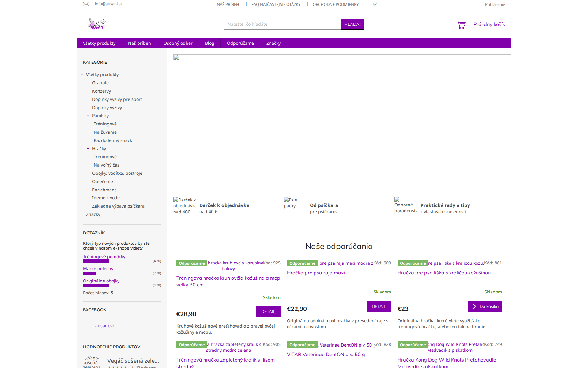The height and width of the screenshot is (368, 588).
Task: Click the AUSANI dog logo
Action: [97, 24]
